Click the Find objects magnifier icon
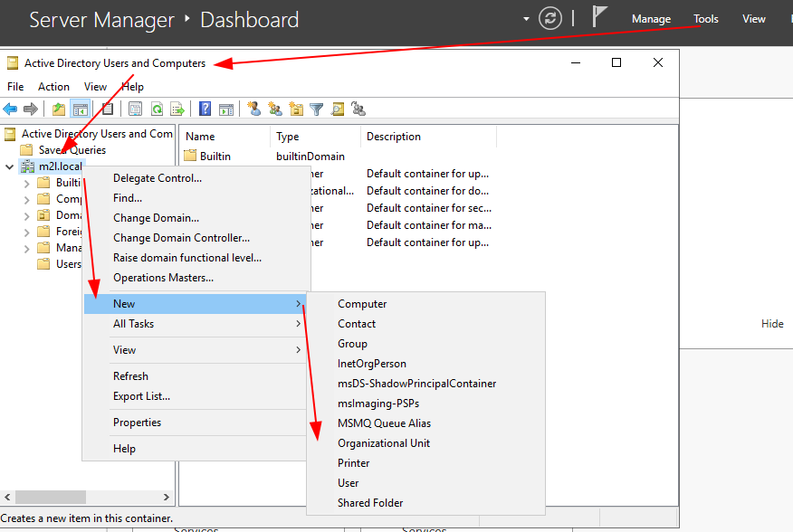The image size is (793, 532). (338, 109)
